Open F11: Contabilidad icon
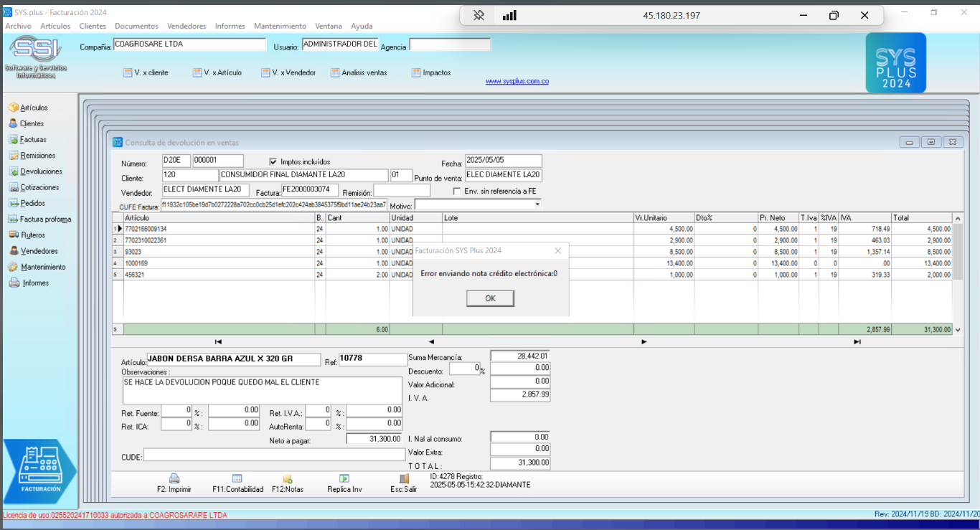This screenshot has height=530, width=980. (237, 478)
